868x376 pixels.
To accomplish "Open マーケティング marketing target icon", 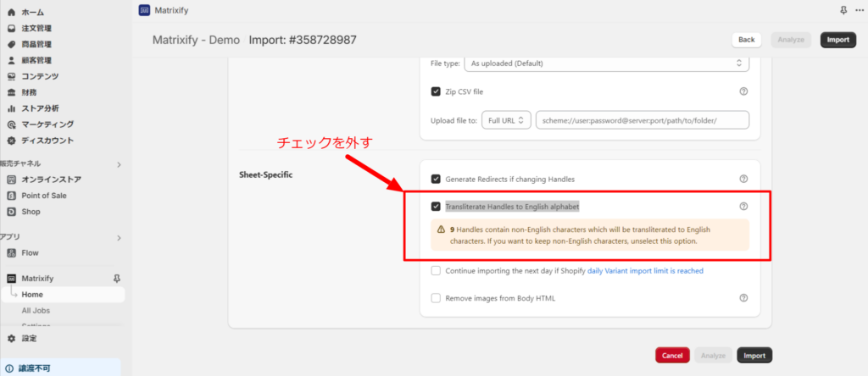I will pos(11,124).
